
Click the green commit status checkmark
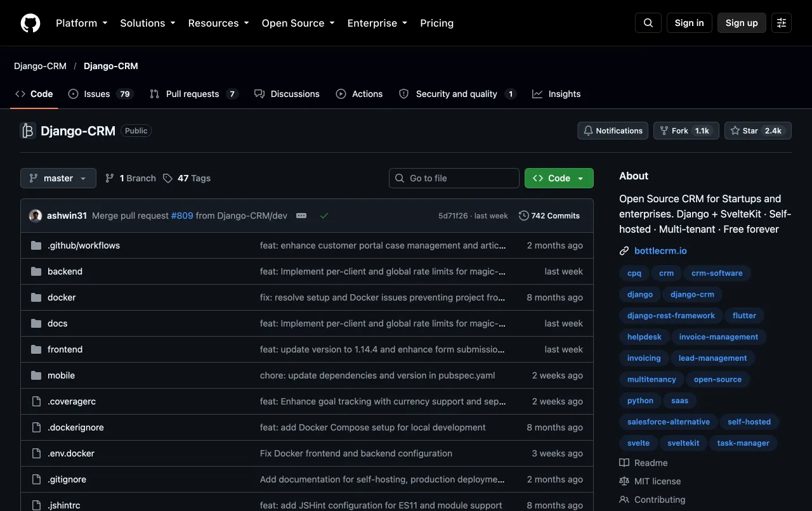pos(324,216)
